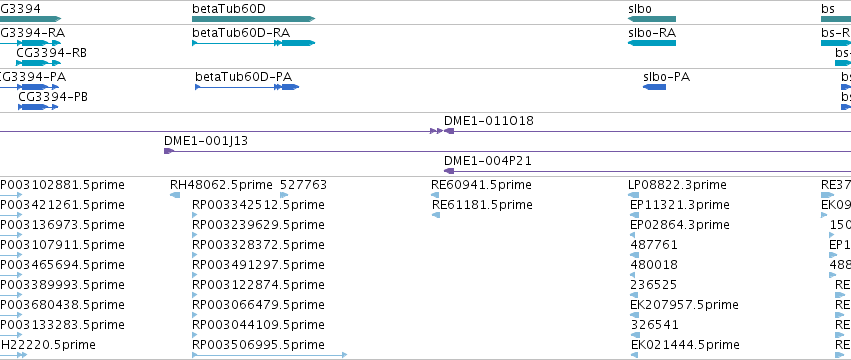Image resolution: width=851 pixels, height=360 pixels.
Task: Click the RP003122874.5prime EST entry
Action: [258, 286]
